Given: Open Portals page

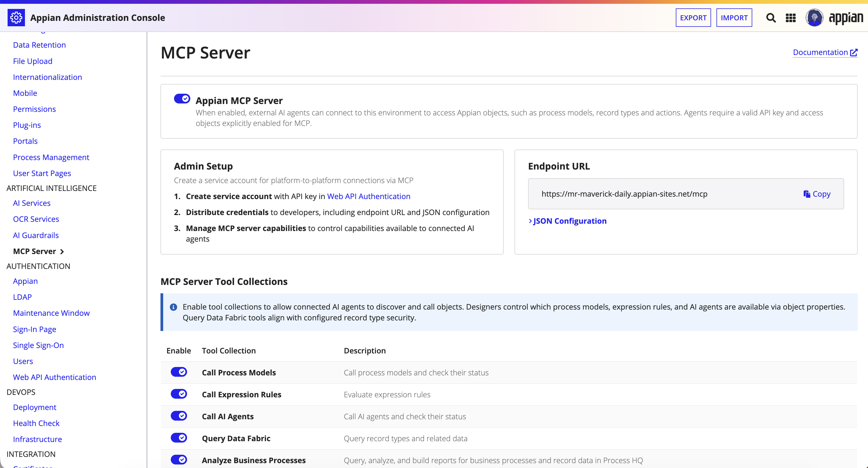Looking at the screenshot, I should pos(25,141).
